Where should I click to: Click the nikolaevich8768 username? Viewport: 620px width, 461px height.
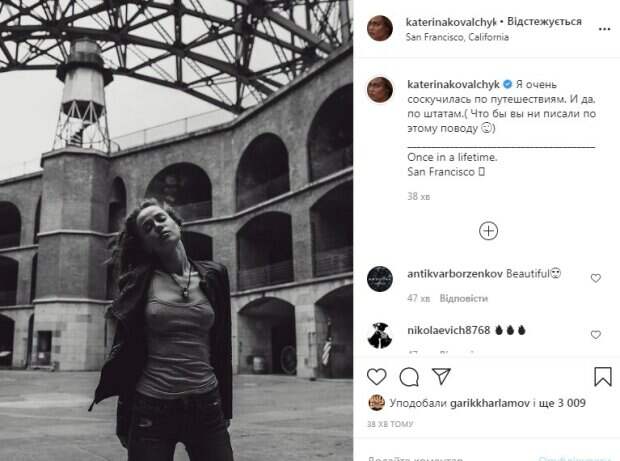(447, 329)
